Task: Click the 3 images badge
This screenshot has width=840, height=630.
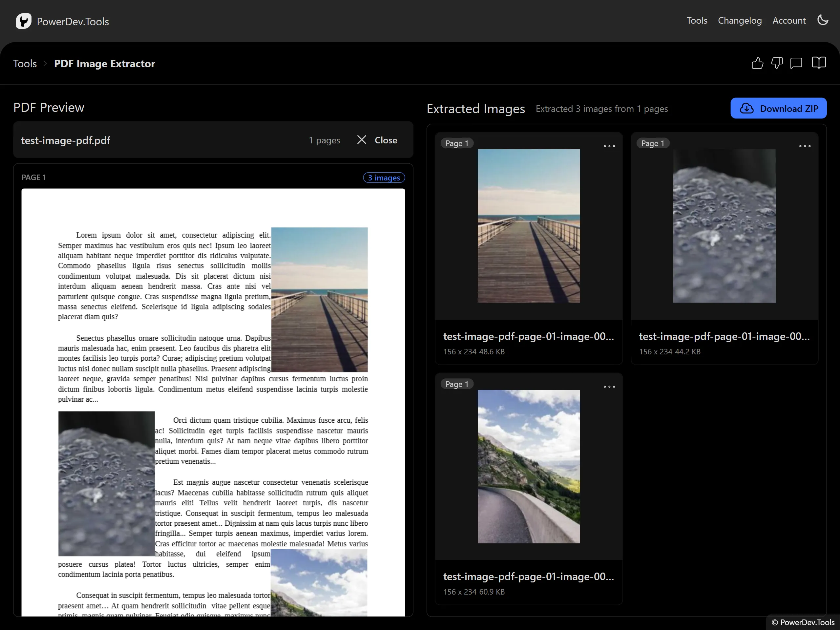Action: click(x=384, y=178)
